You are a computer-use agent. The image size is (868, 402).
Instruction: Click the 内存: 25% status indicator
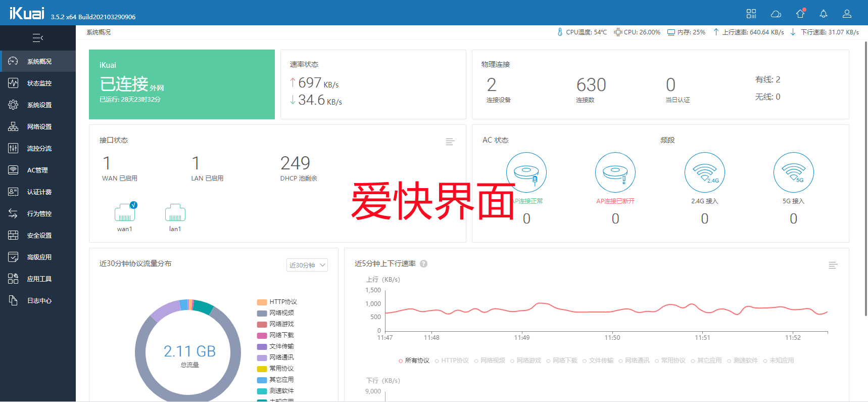[x=686, y=32]
